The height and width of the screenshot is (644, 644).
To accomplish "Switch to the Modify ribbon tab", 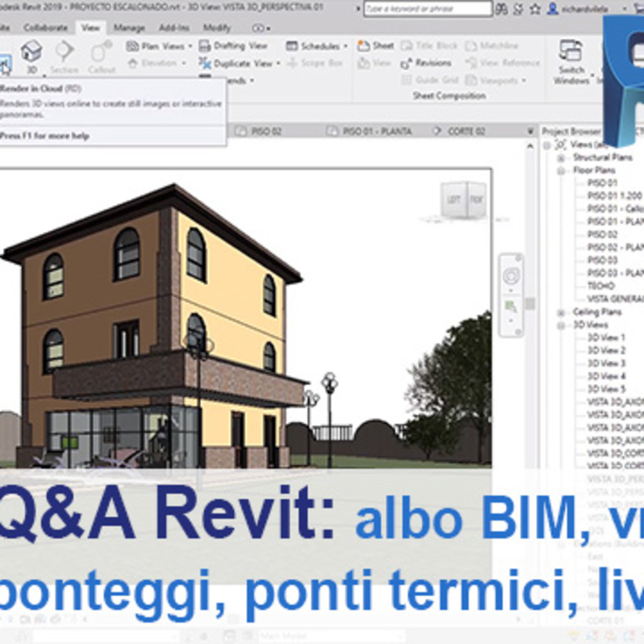I will (x=217, y=28).
